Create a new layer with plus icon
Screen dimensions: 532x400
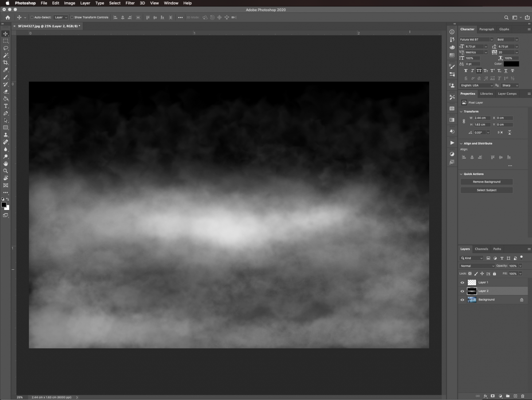coord(515,396)
